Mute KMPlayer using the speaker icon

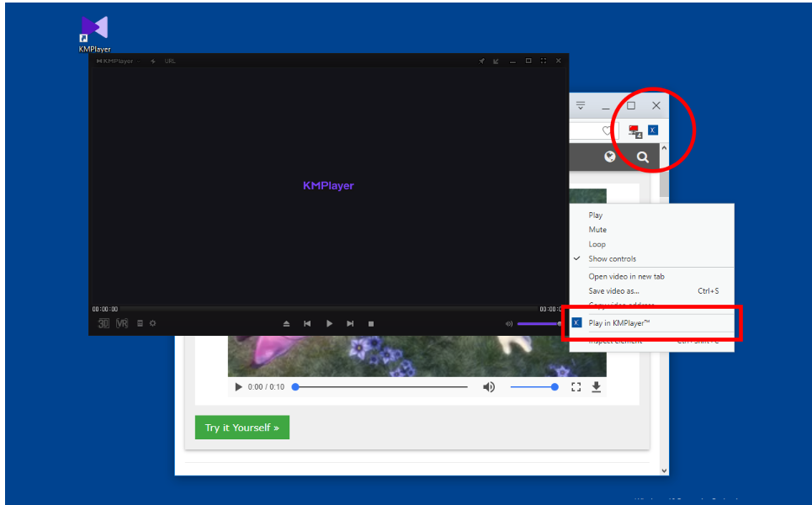click(509, 324)
